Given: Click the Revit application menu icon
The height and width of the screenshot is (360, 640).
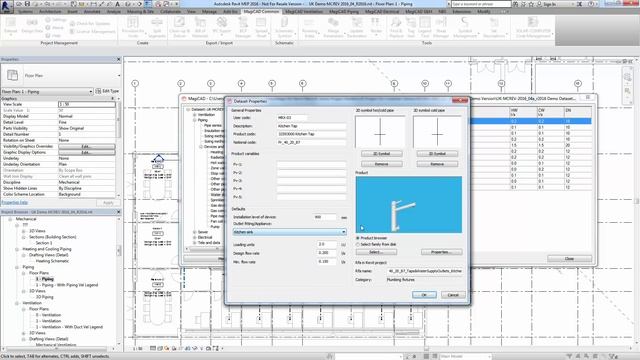Looking at the screenshot, I should coord(6,6).
